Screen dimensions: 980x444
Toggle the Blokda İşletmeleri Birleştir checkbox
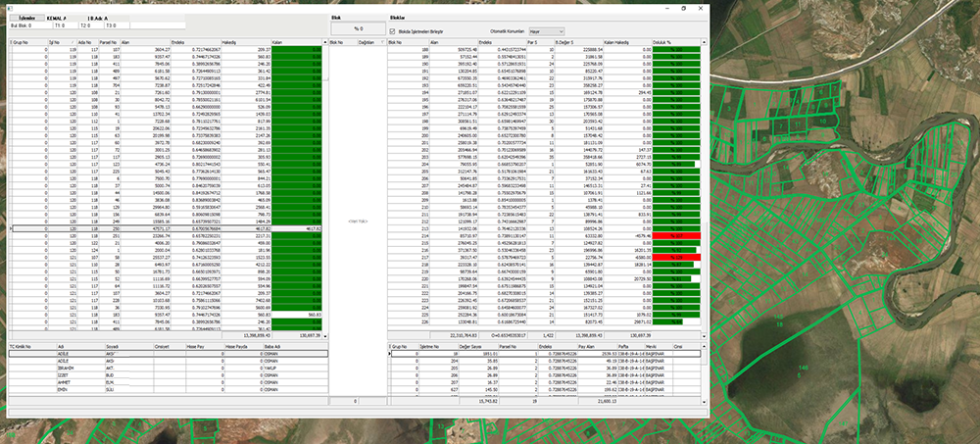tap(393, 32)
